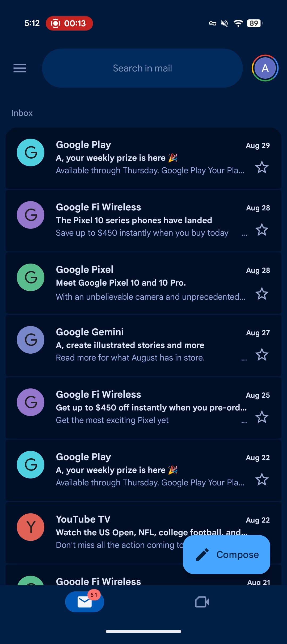Tap the Search in mail field
The image size is (287, 644).
point(142,68)
